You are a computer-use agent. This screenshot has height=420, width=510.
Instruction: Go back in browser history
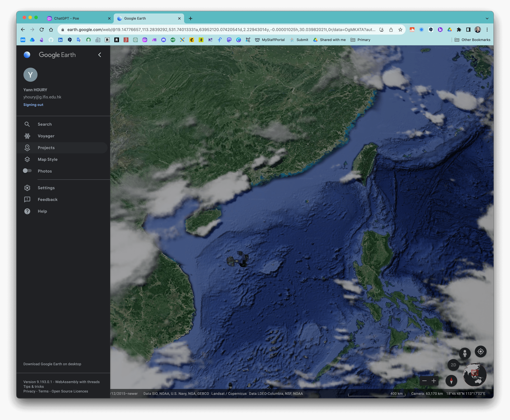pyautogui.click(x=23, y=30)
